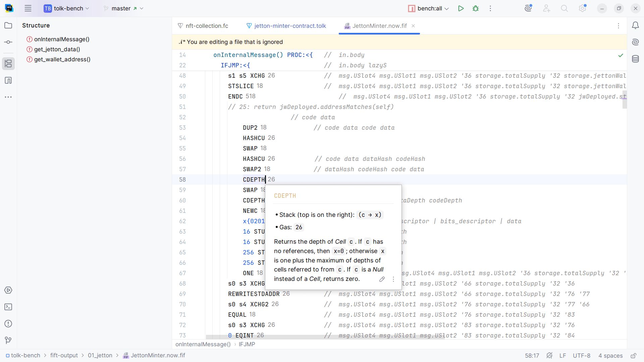Screen dimensions: 644x362
Task: Open the main hamburger menu
Action: 28,8
